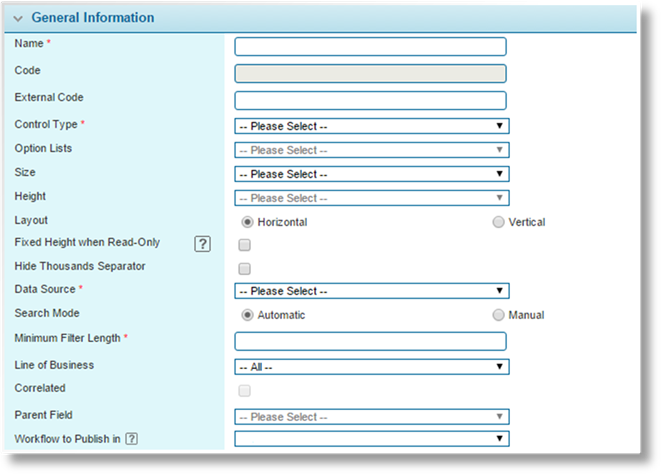The image size is (661, 474).
Task: Click the External Code label
Action: pos(49,97)
